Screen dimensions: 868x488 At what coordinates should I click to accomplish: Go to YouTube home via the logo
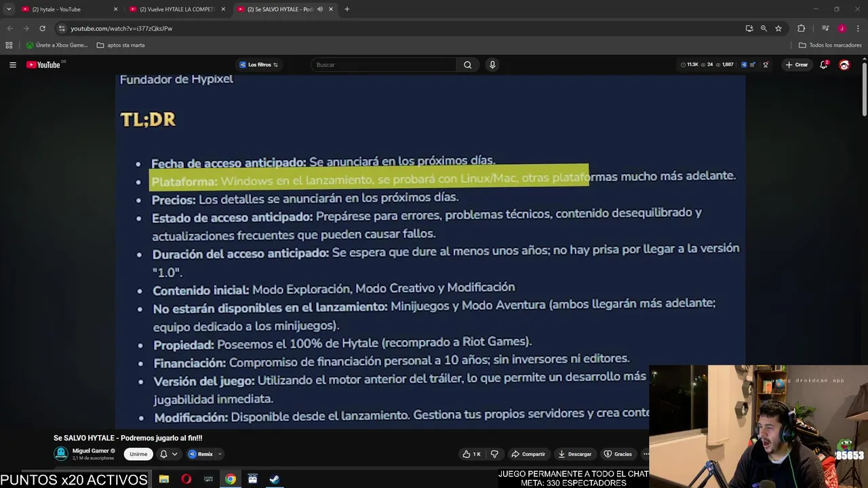[x=45, y=64]
